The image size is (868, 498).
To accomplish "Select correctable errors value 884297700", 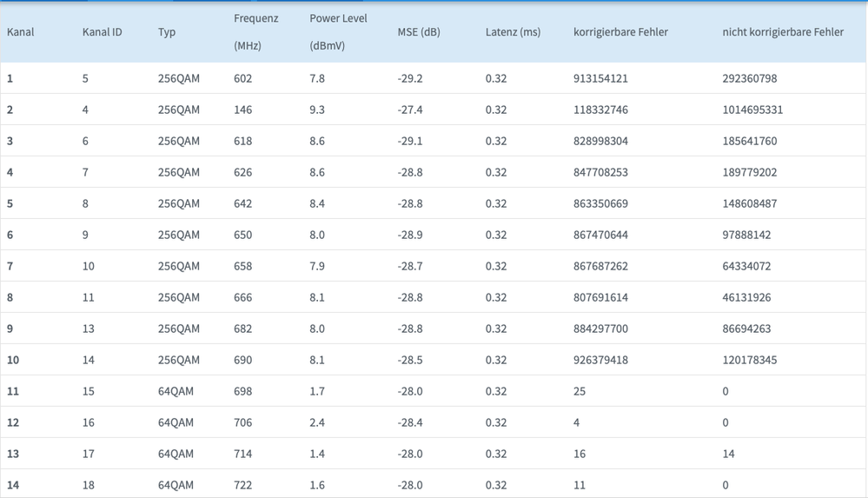I will point(600,329).
